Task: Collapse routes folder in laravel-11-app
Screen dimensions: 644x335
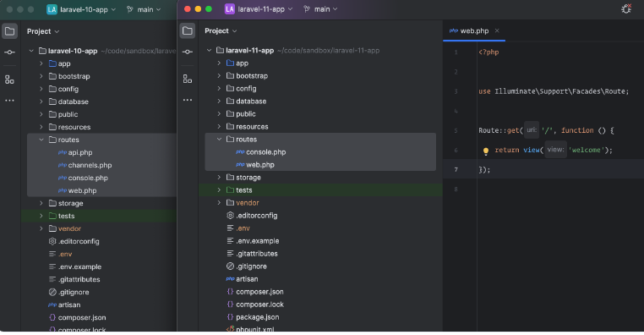Action: pos(219,140)
